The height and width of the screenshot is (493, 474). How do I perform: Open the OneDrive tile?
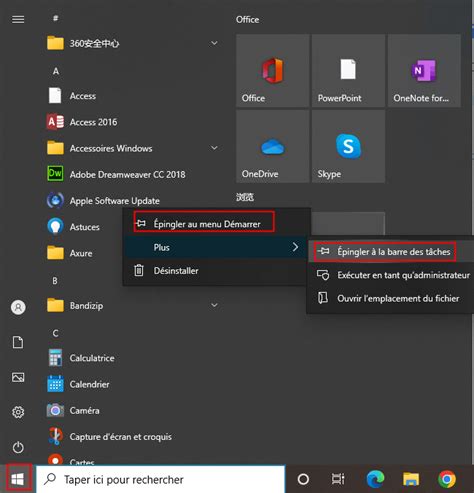click(x=273, y=147)
